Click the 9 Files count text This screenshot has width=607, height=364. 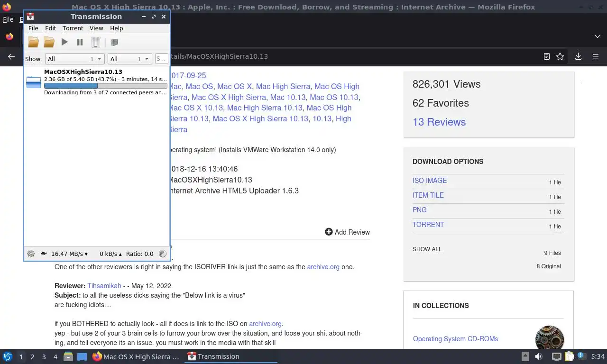click(552, 253)
